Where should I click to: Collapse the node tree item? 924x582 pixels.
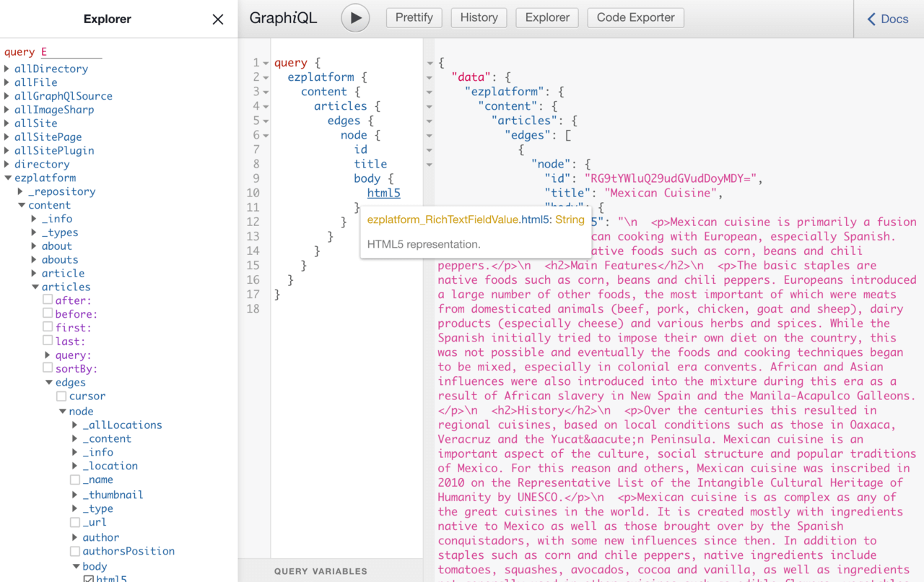(x=62, y=412)
